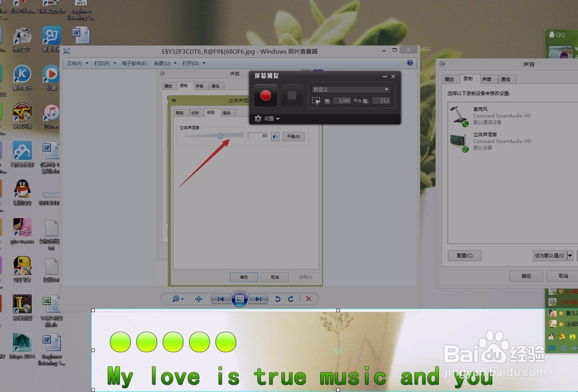Start recording with the red record button
This screenshot has width=578, height=392.
(x=265, y=95)
